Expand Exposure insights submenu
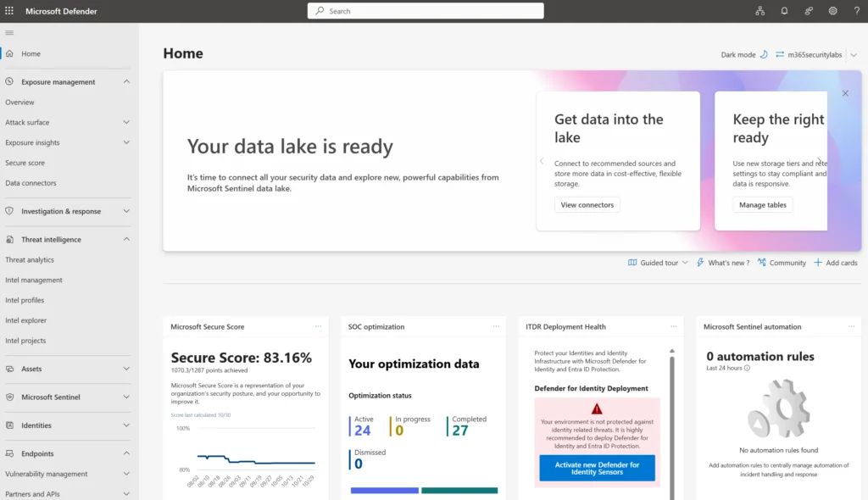 [x=126, y=142]
